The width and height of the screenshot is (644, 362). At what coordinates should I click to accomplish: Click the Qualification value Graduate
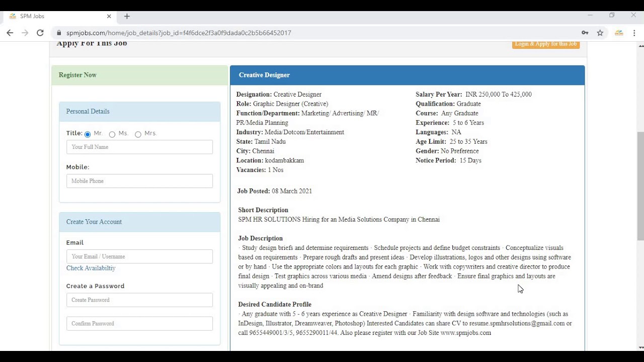468,104
